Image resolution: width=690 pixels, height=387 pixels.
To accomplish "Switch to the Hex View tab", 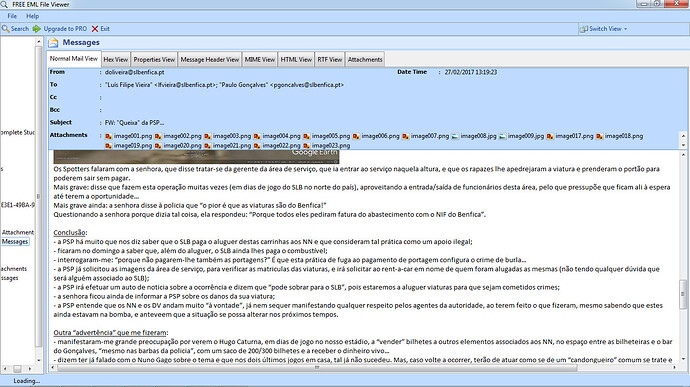I will click(x=116, y=59).
